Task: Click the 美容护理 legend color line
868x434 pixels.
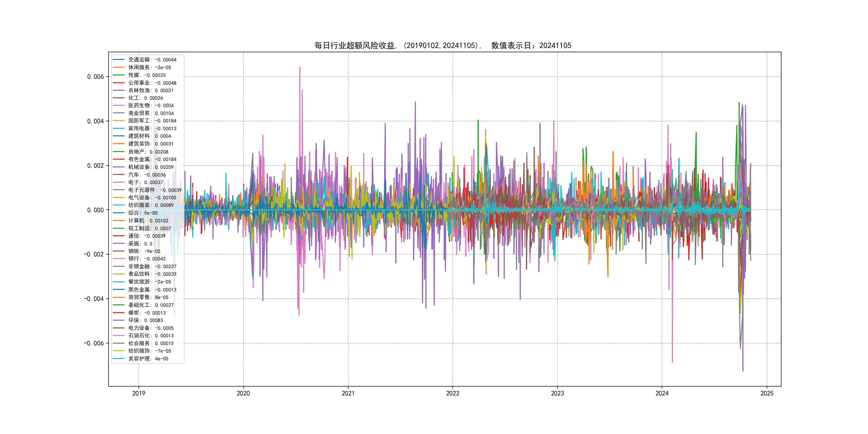Action: [119, 358]
